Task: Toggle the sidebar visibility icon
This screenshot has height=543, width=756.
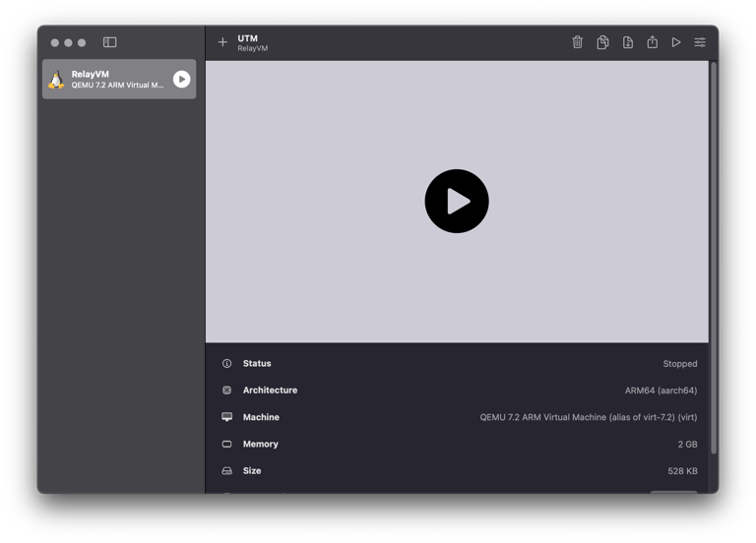Action: pos(110,42)
